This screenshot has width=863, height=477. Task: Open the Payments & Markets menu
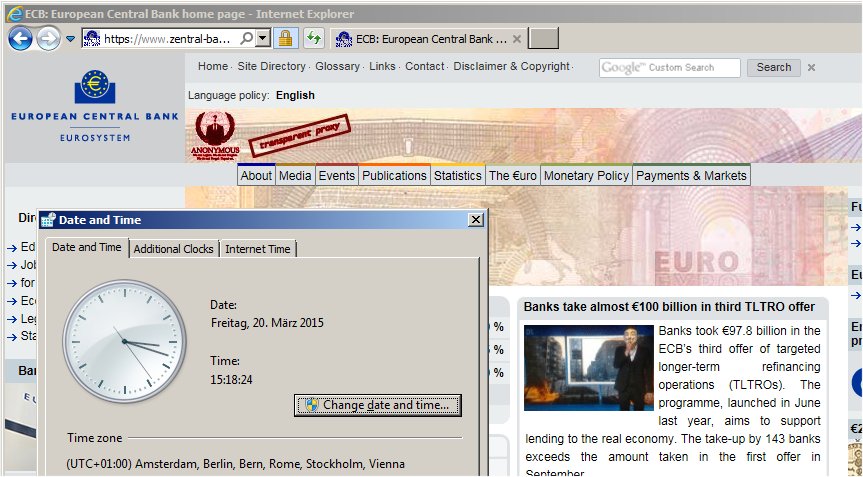click(691, 176)
